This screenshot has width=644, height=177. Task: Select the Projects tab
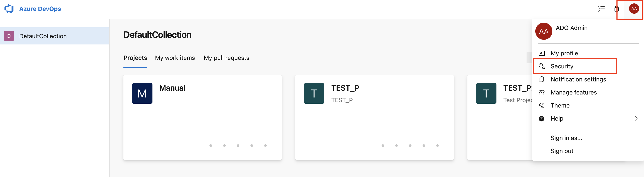[135, 58]
